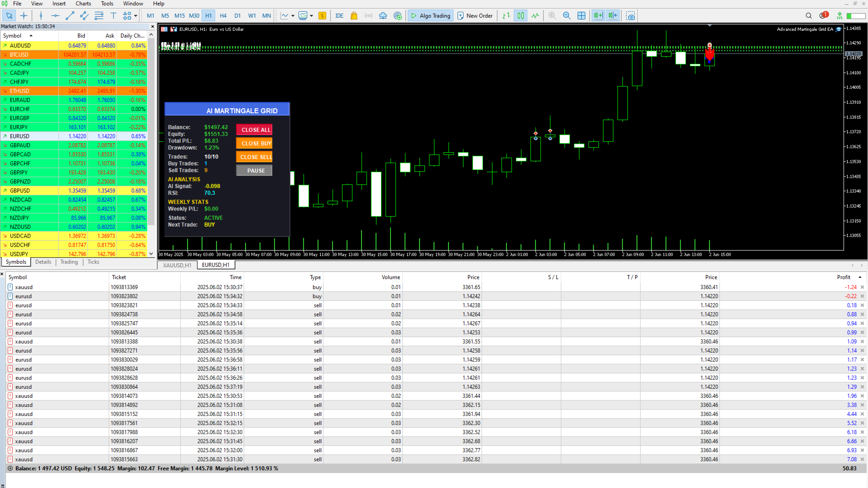This screenshot has height=488, width=868.
Task: Switch to the XAUUSD,H1 chart tab
Action: pos(176,266)
